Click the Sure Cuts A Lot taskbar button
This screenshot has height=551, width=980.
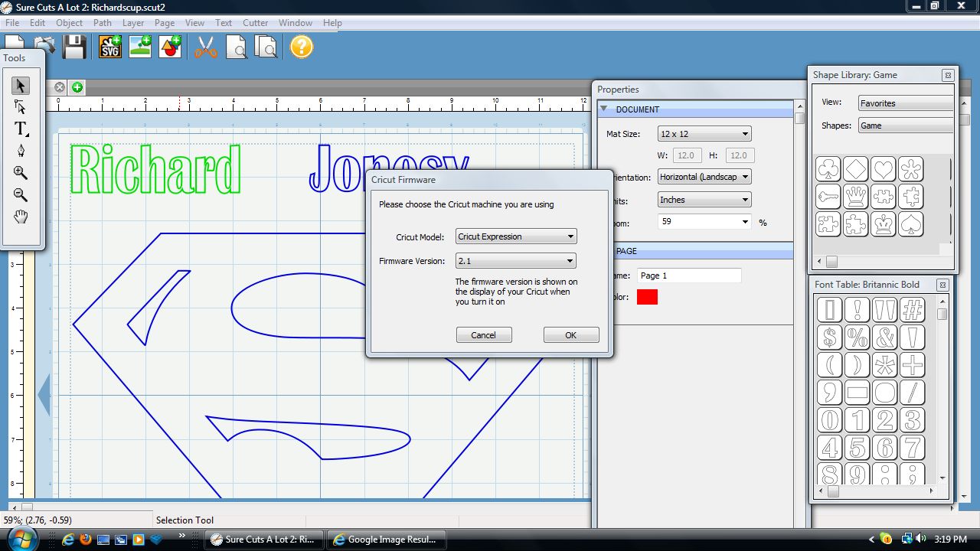tap(266, 540)
